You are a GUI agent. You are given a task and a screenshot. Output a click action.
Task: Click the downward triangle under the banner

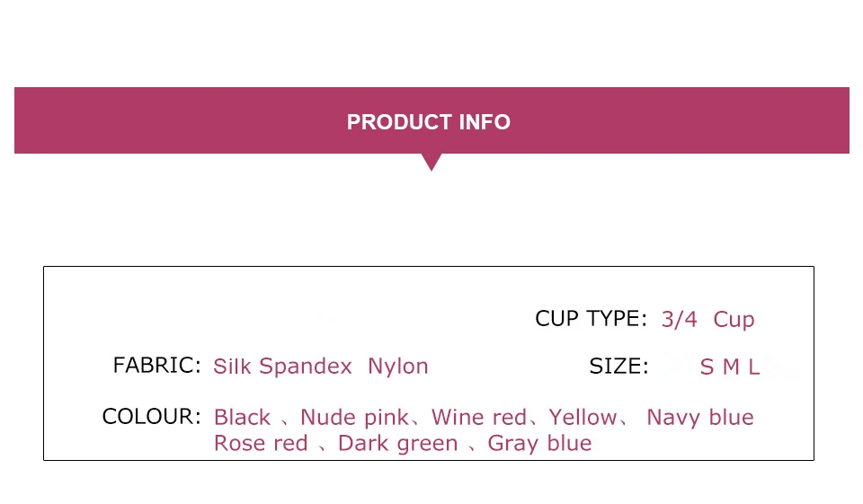click(x=431, y=163)
